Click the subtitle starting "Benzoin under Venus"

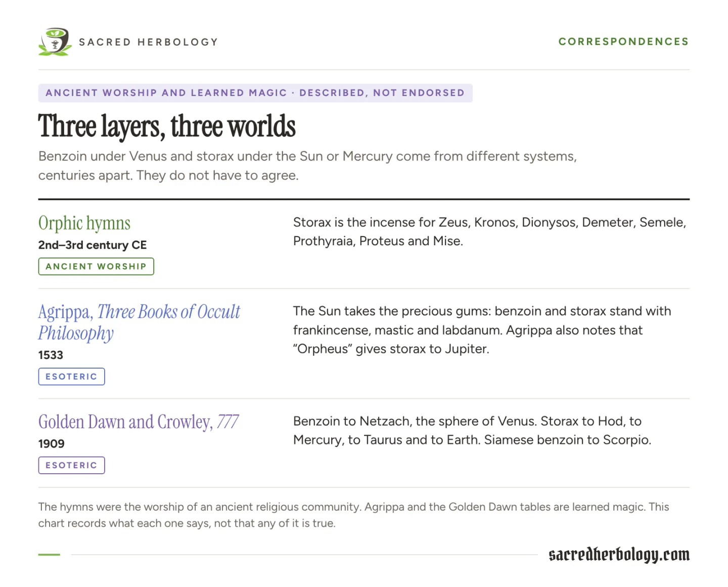coord(308,166)
